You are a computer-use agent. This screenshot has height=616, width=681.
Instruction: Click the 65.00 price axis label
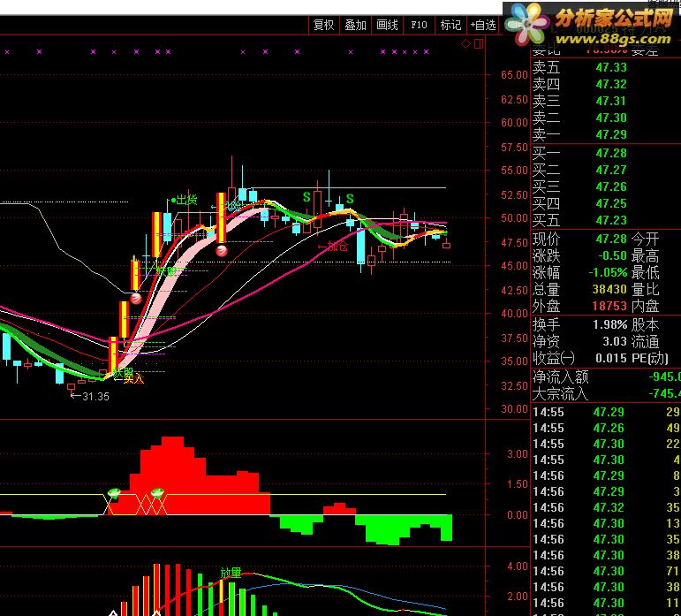pyautogui.click(x=514, y=75)
